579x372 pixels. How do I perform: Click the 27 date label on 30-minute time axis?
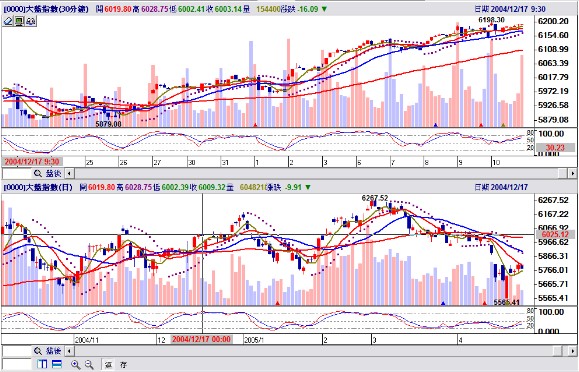click(x=157, y=162)
